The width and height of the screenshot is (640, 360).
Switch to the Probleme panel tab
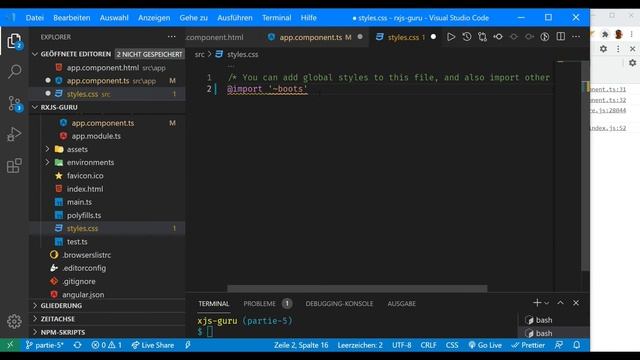tap(259, 304)
